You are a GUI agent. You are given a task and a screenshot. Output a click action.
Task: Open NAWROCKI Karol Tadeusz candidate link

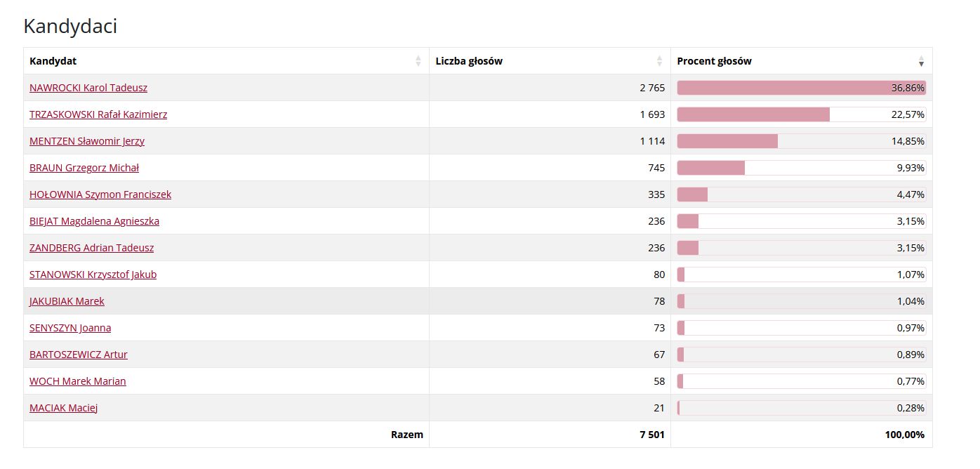coord(88,88)
